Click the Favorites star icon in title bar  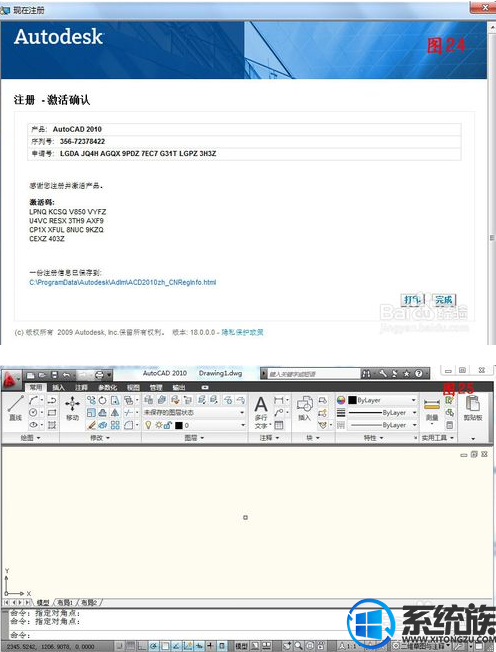pos(407,373)
